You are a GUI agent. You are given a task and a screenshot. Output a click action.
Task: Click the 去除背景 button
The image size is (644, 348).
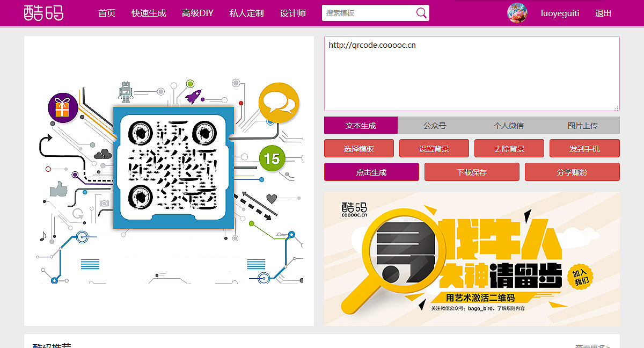(x=509, y=148)
